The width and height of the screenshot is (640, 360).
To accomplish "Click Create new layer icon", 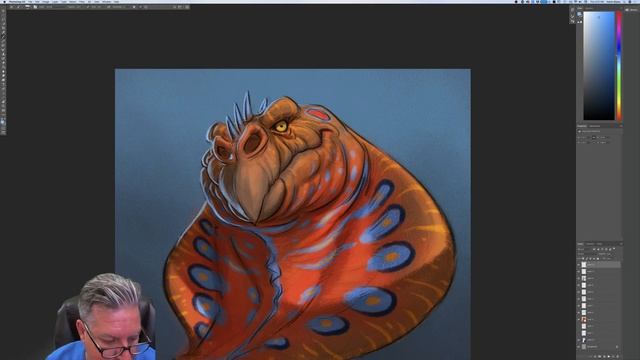I will pos(613,356).
